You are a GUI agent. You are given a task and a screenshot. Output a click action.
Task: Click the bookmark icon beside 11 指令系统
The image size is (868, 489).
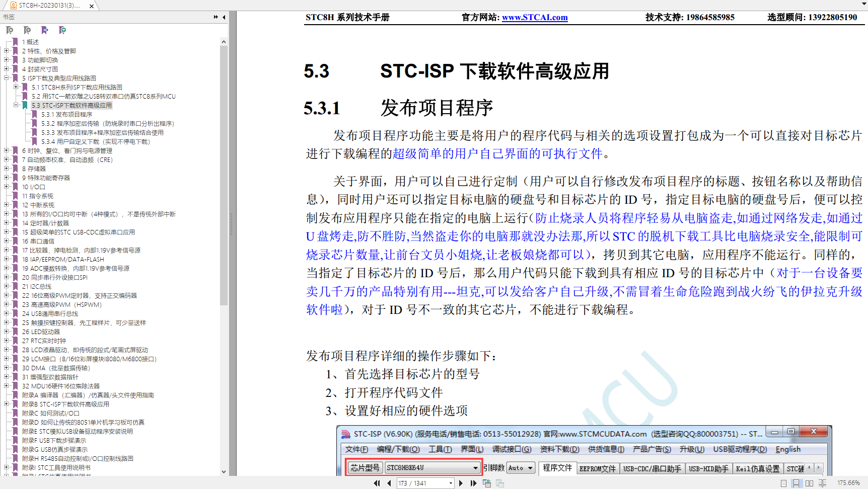point(15,196)
